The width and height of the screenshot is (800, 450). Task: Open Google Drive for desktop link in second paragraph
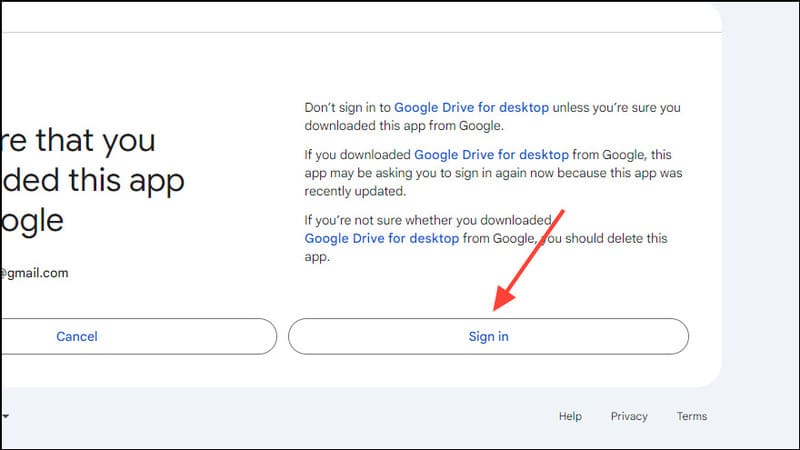coord(491,155)
